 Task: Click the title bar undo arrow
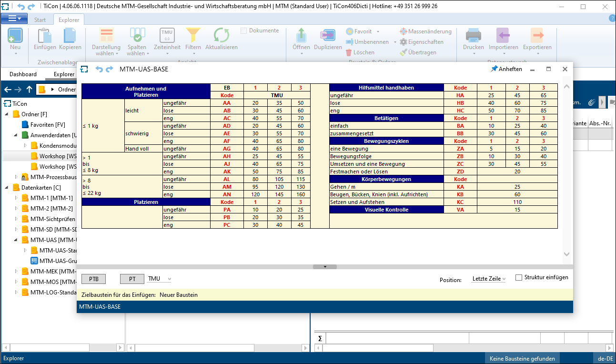point(21,7)
